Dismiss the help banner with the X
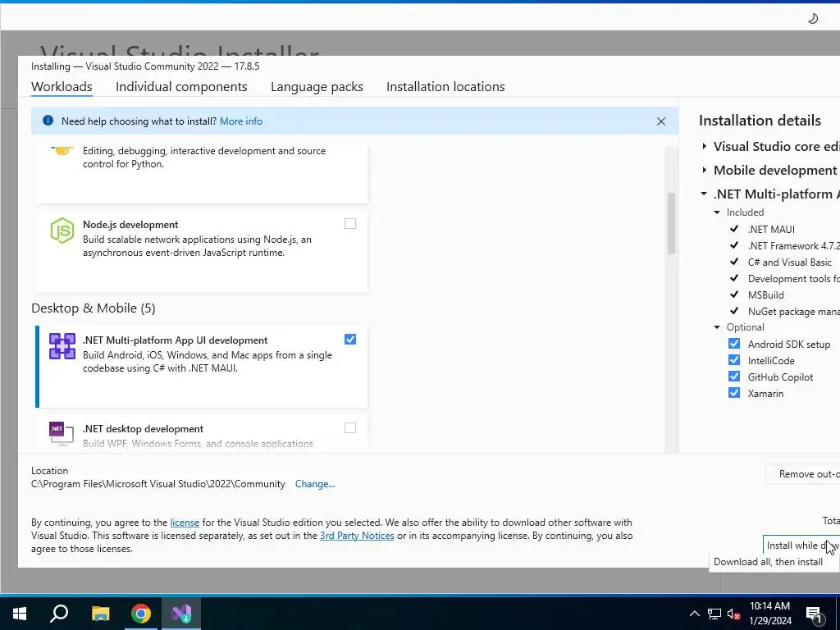This screenshot has height=630, width=840. tap(661, 121)
